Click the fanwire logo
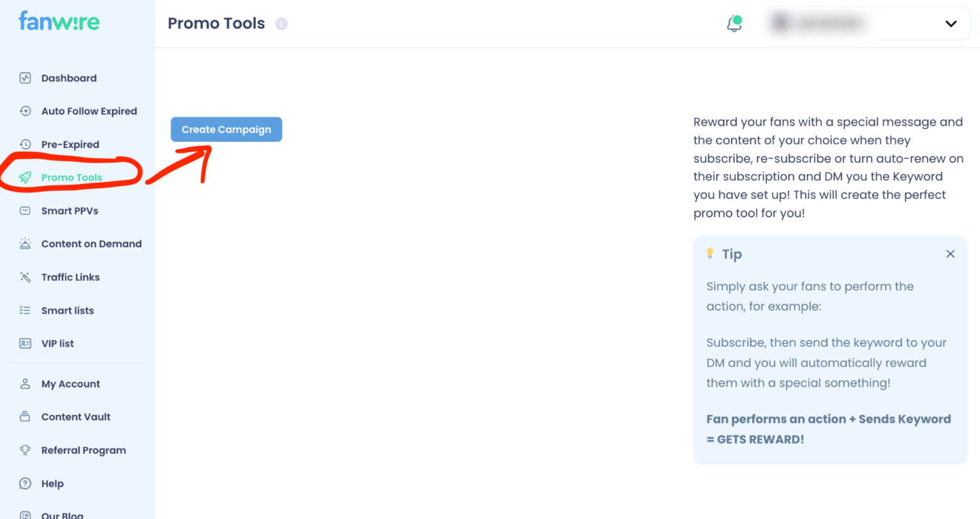Image resolution: width=980 pixels, height=519 pixels. [59, 21]
